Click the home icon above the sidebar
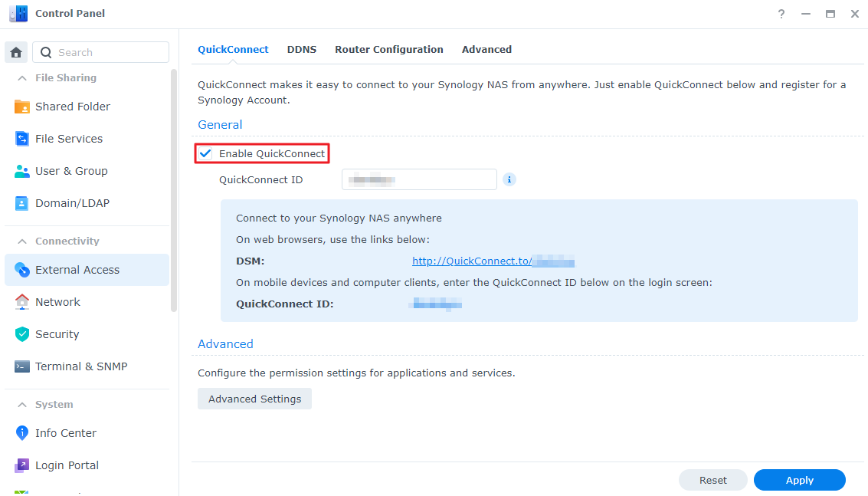Viewport: 868px width, 496px height. coord(15,51)
